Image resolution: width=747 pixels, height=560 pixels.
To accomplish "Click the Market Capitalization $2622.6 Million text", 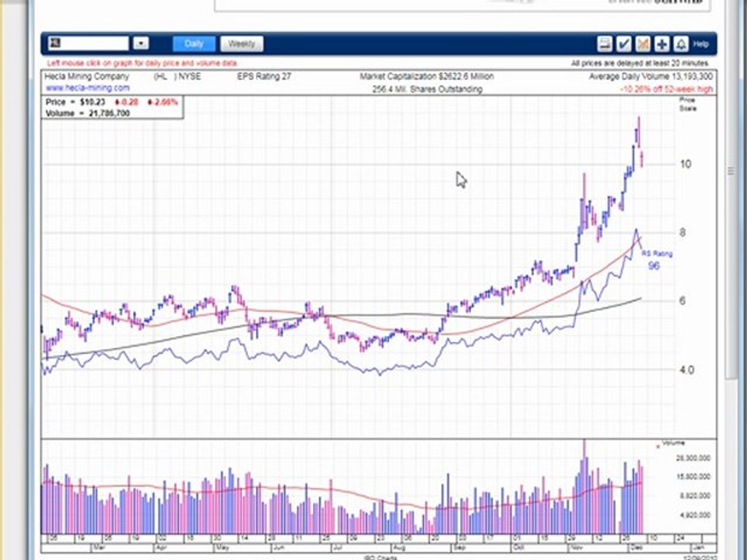I will 427,76.
